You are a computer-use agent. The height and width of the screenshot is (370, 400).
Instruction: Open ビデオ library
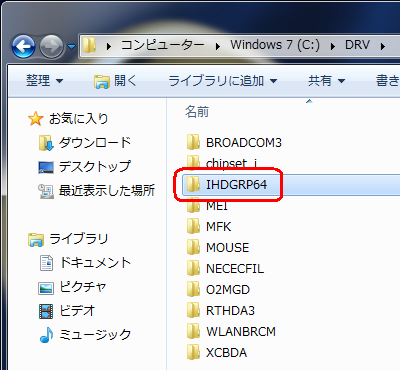77,311
